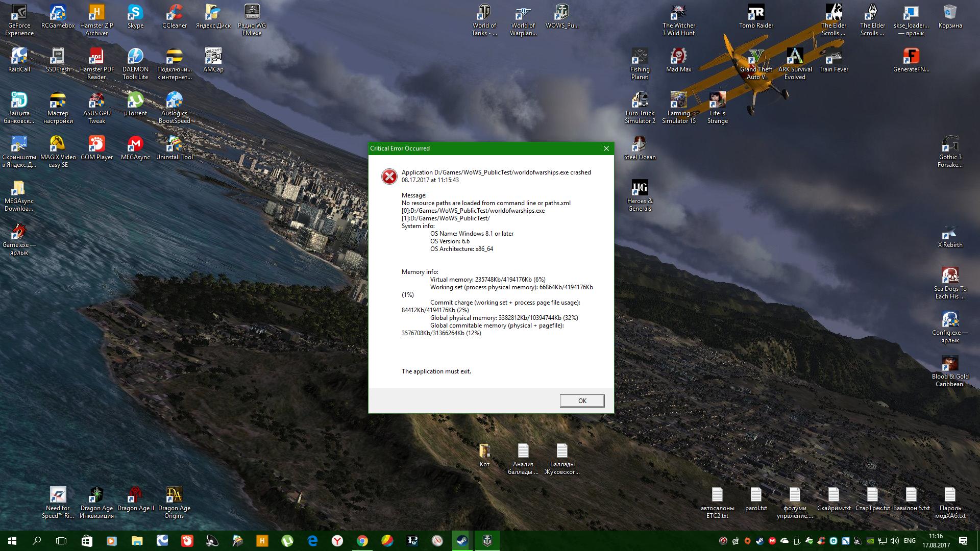Open World of Warships taskbar item
This screenshot has width=980, height=551.
pyautogui.click(x=487, y=541)
